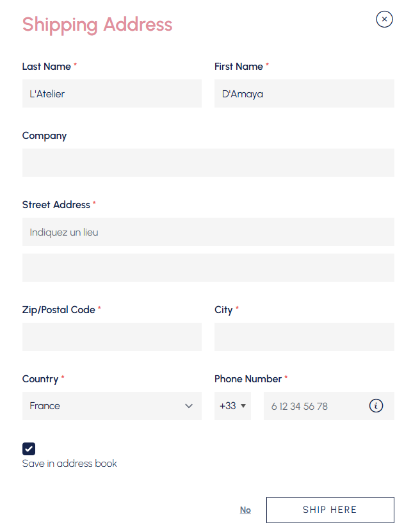Focus the second street address line
The width and height of the screenshot is (420, 527).
pyautogui.click(x=208, y=268)
